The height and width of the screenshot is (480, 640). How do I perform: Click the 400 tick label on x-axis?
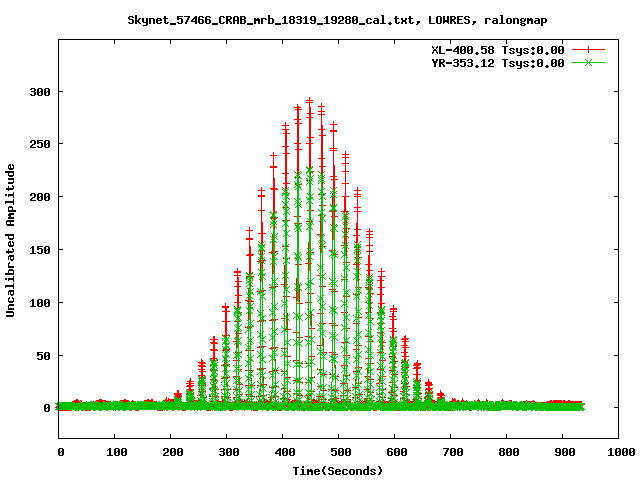[285, 452]
